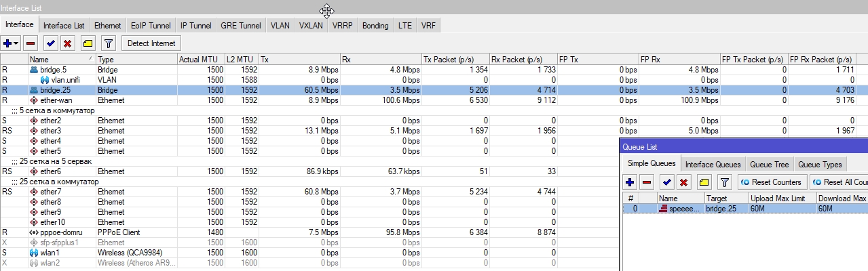Click the ether6 ethernet icon

point(34,171)
